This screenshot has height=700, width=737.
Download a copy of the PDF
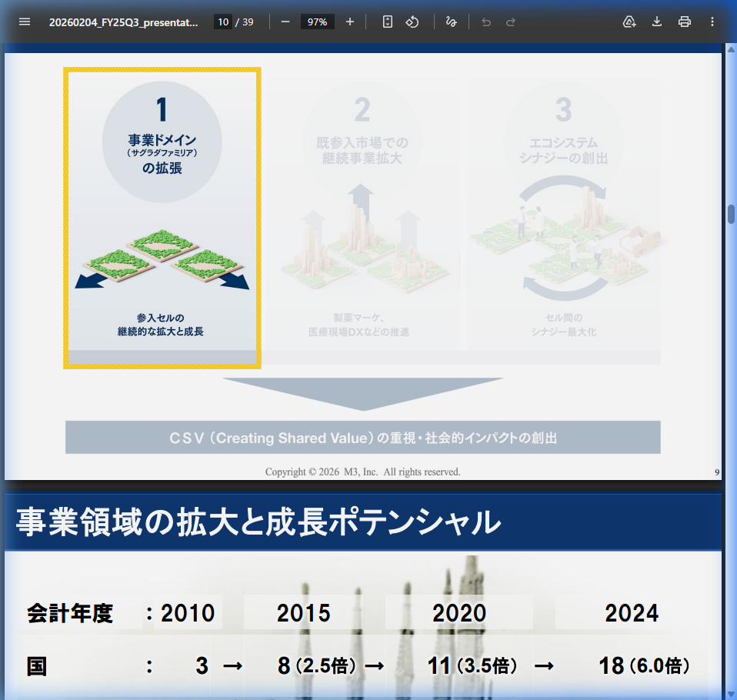(656, 22)
